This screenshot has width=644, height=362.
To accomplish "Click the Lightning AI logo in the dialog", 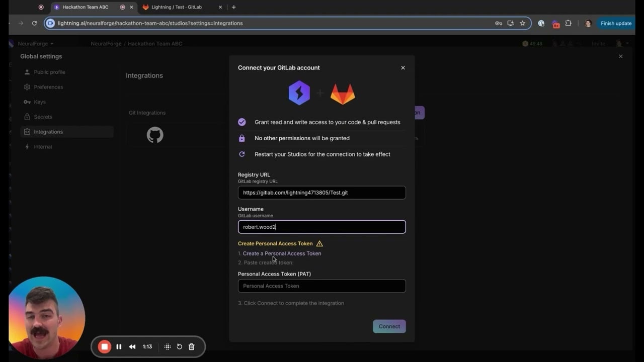I will click(299, 93).
